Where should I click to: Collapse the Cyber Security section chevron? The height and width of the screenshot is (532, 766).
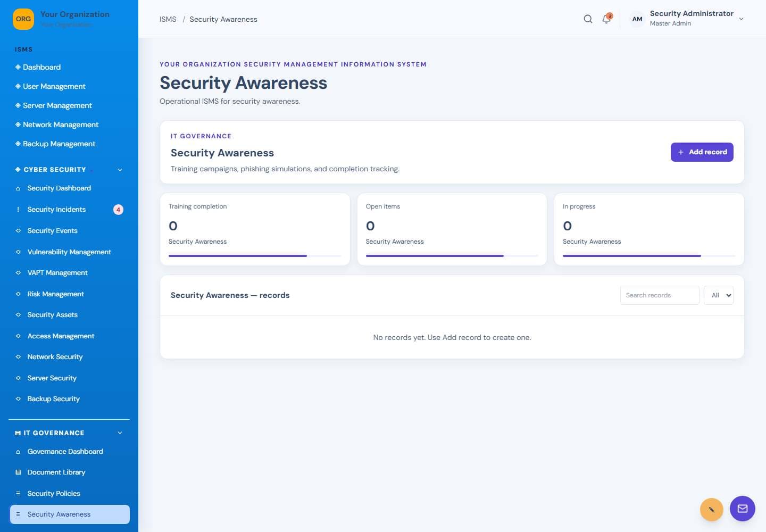tap(120, 170)
